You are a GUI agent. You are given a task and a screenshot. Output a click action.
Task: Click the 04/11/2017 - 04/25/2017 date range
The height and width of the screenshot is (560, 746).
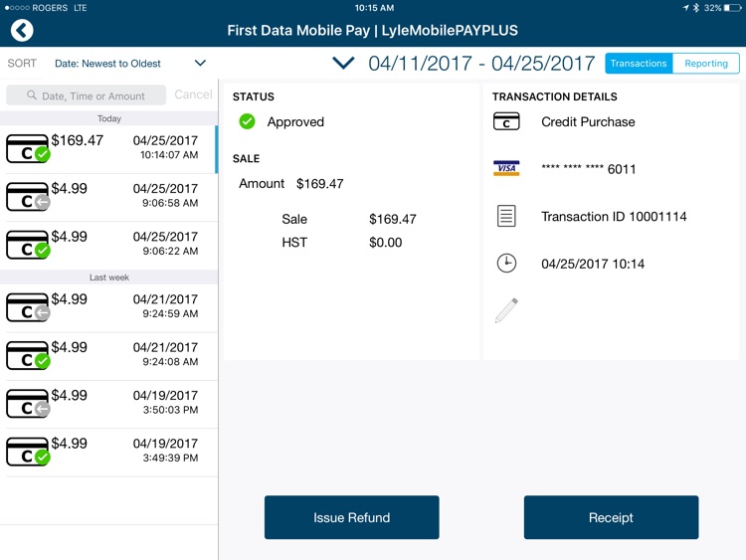pos(481,64)
